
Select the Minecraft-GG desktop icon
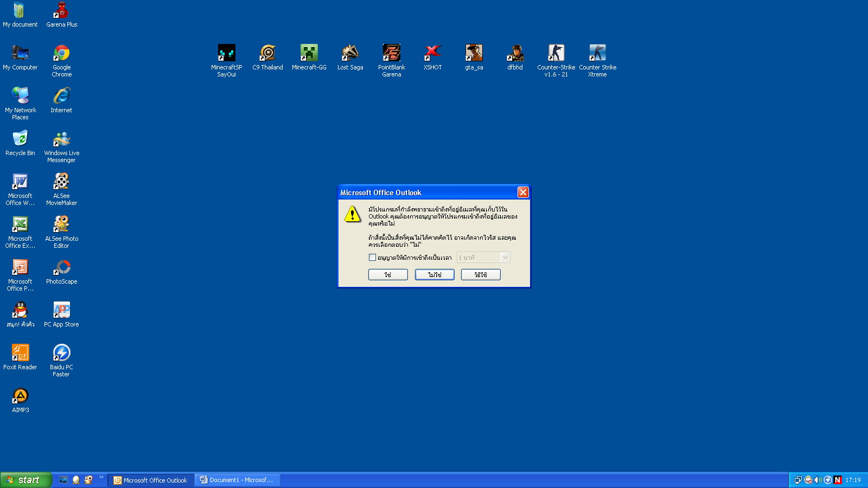pos(309,57)
